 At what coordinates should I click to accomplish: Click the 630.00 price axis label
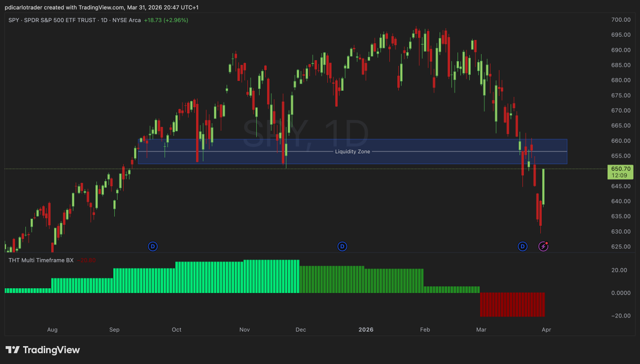pos(620,232)
